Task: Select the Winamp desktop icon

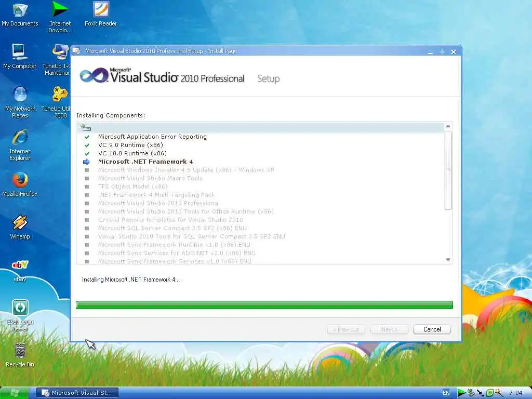Action: pos(20,227)
